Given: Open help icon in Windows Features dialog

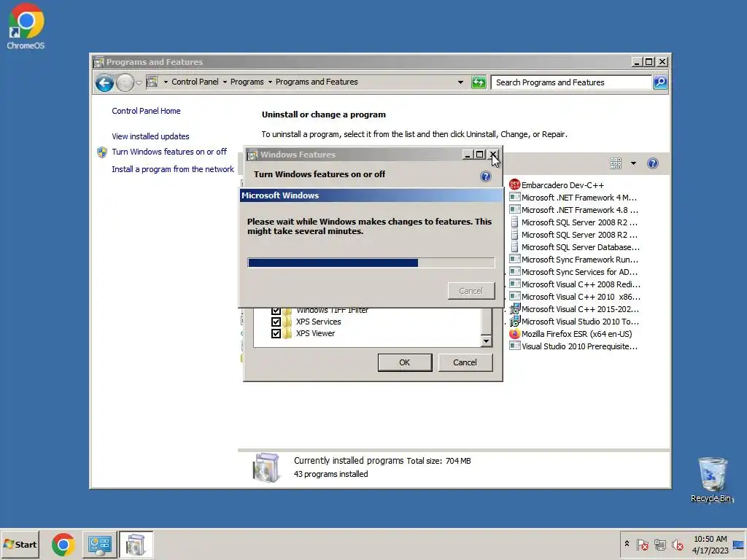Looking at the screenshot, I should click(485, 176).
